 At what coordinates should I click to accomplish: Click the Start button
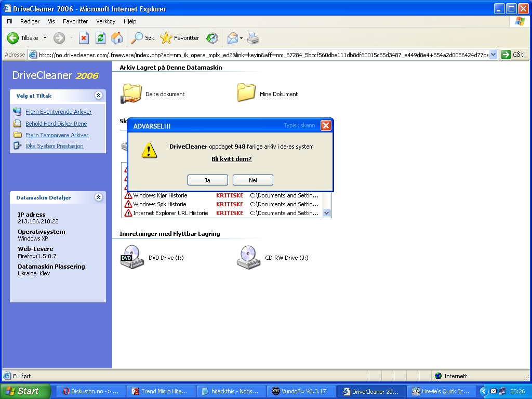click(25, 391)
